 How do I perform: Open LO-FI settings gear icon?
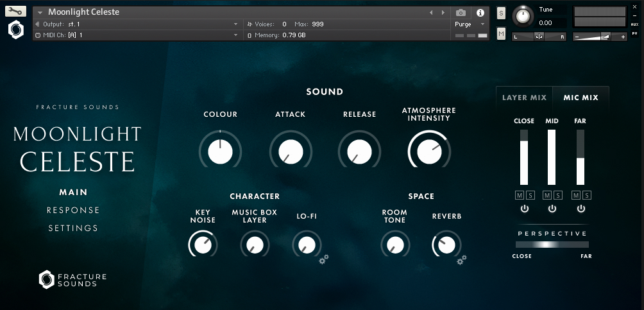click(324, 259)
